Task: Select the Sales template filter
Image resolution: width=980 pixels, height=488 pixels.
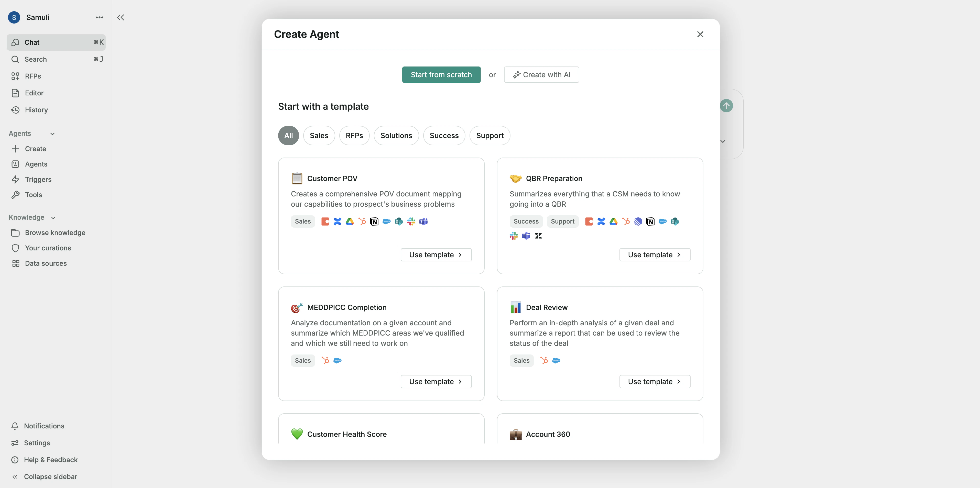Action: pyautogui.click(x=318, y=136)
